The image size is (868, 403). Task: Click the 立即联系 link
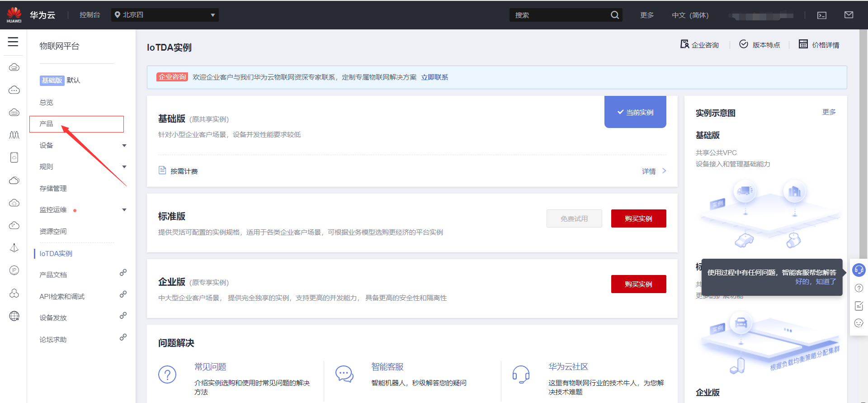pos(434,77)
